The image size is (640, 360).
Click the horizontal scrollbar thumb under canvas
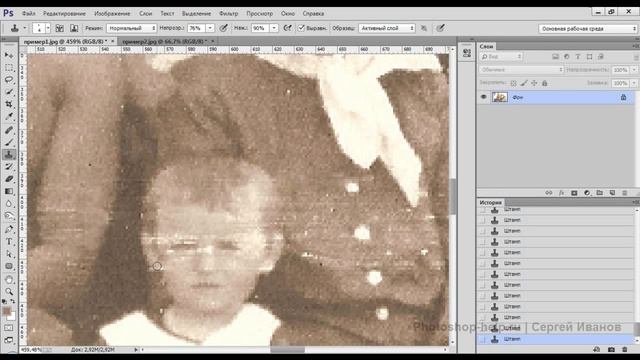[287, 350]
